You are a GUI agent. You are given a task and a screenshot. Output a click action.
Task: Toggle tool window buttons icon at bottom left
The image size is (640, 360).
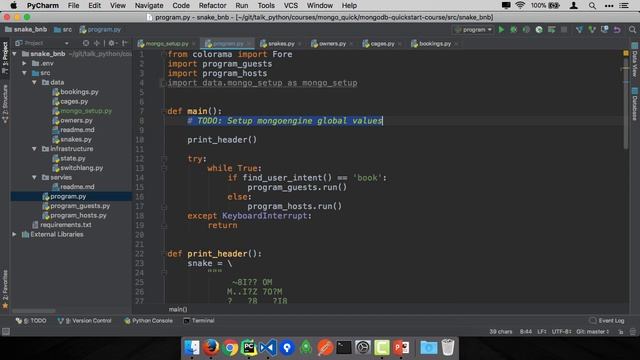point(6,332)
